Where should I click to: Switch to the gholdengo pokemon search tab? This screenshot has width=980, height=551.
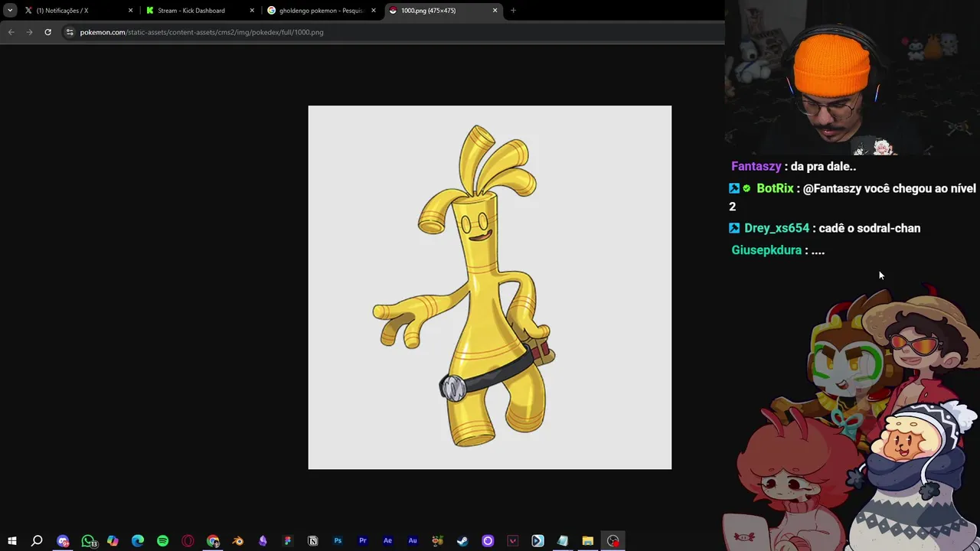coord(320,11)
